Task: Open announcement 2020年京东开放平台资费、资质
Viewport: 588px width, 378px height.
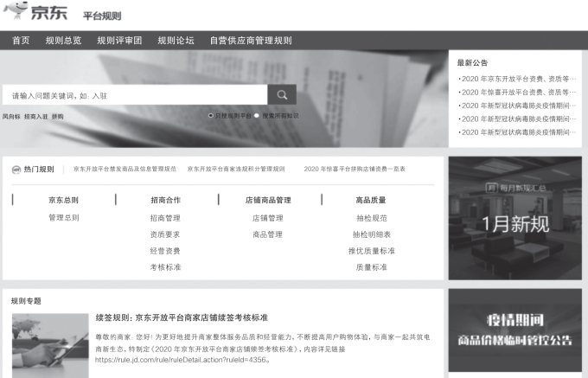Action: tap(517, 79)
